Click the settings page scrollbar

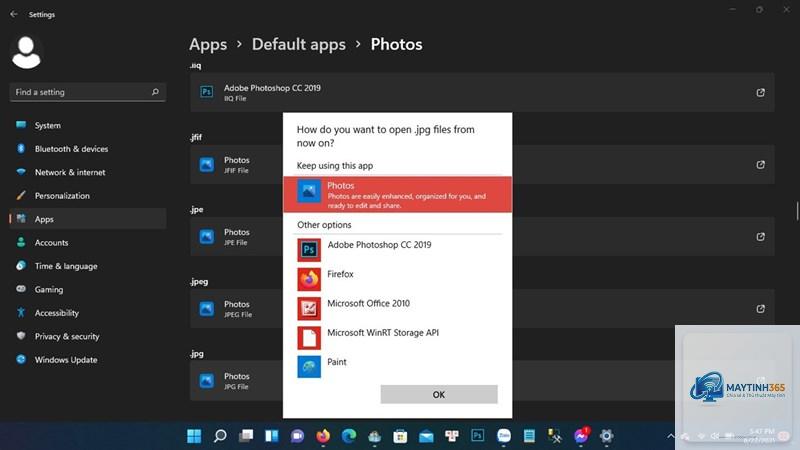coord(797,211)
